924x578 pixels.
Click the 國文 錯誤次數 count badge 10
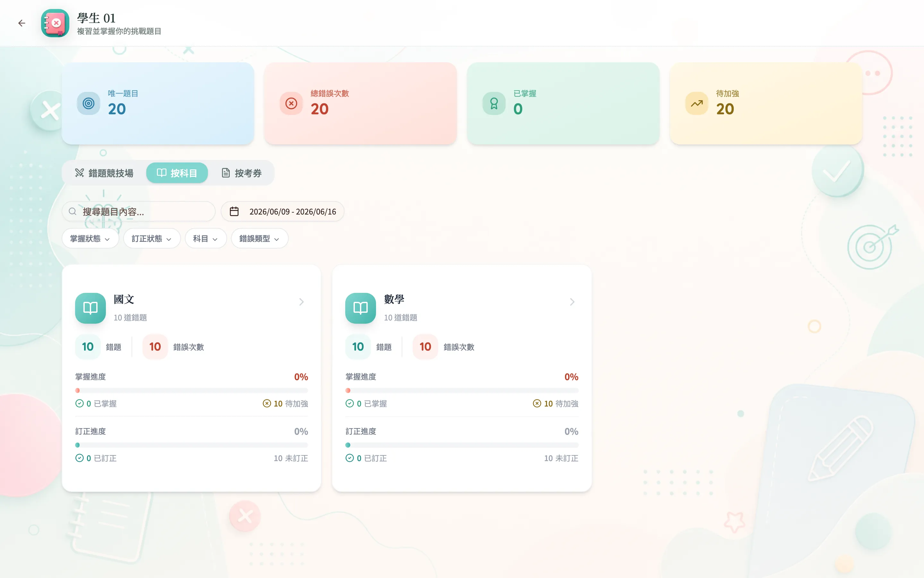(x=155, y=347)
